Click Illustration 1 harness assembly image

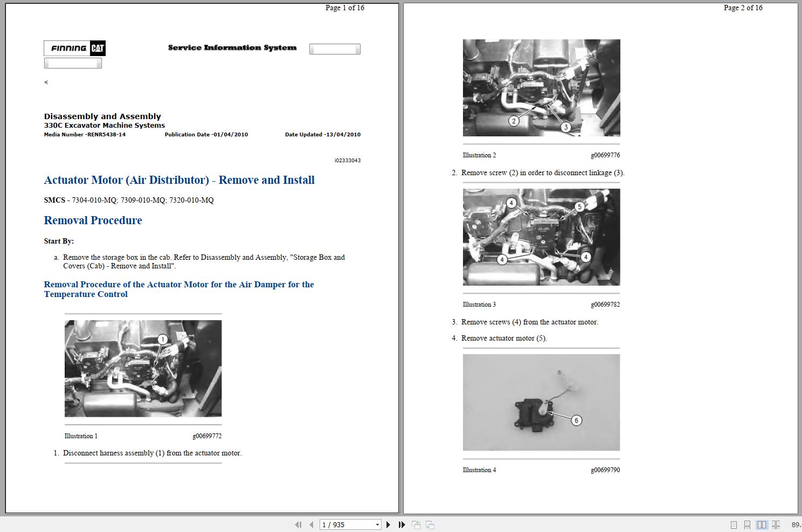[x=143, y=368]
